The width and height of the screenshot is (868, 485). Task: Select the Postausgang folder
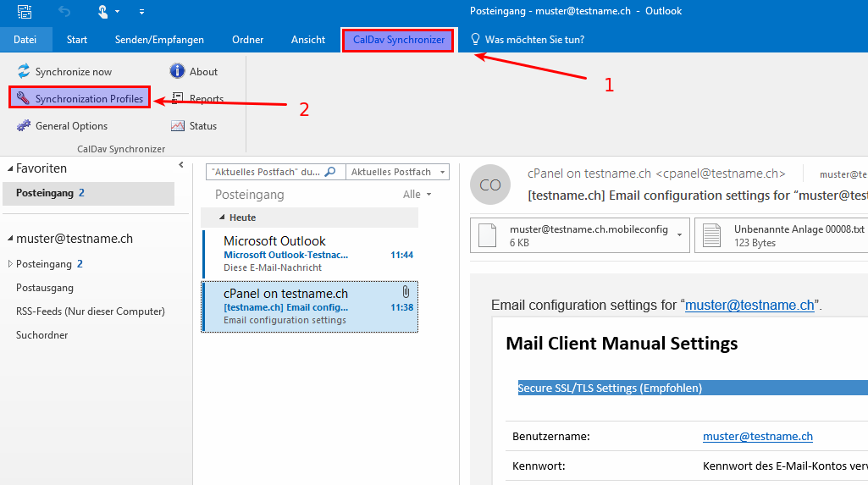coord(44,288)
